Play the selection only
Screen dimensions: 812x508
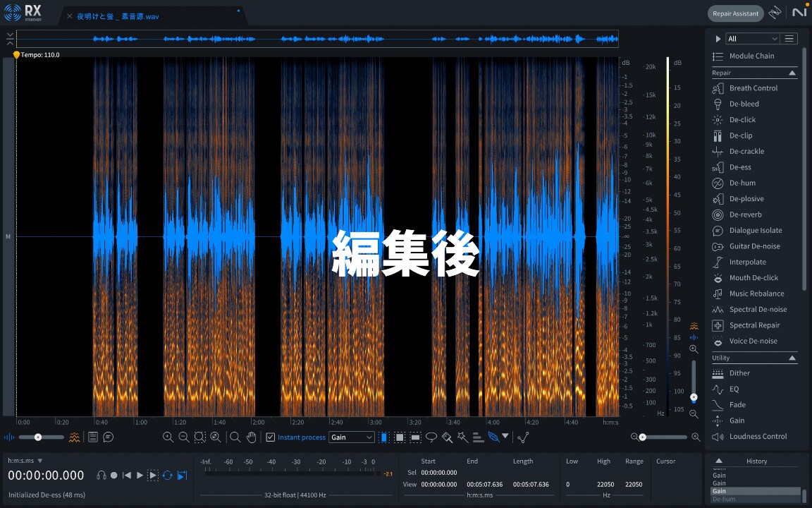click(x=153, y=476)
